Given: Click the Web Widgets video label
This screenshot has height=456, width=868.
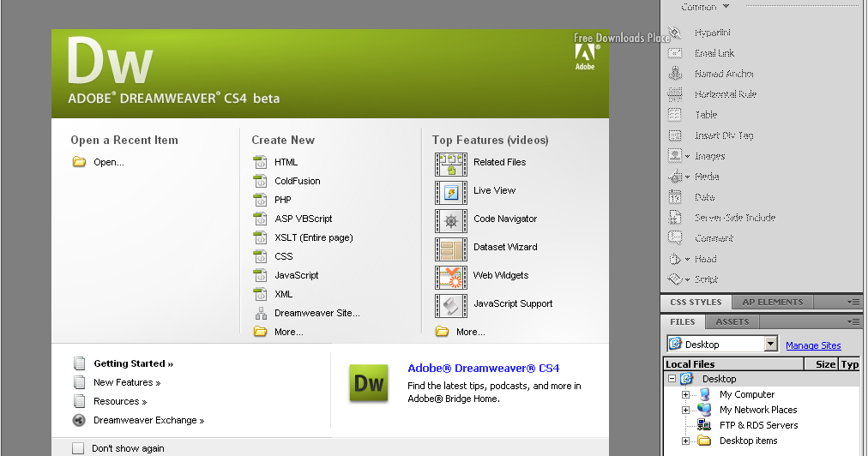Looking at the screenshot, I should tap(501, 275).
